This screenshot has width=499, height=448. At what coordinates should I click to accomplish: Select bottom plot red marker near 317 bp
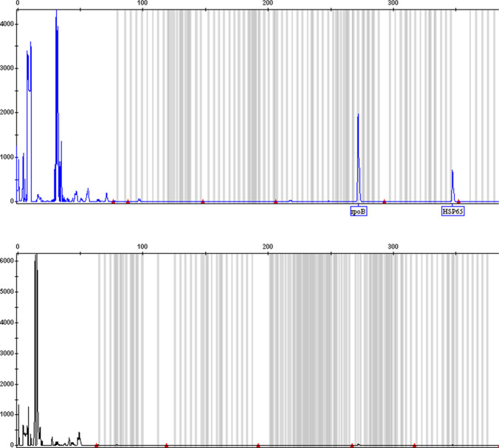click(414, 445)
